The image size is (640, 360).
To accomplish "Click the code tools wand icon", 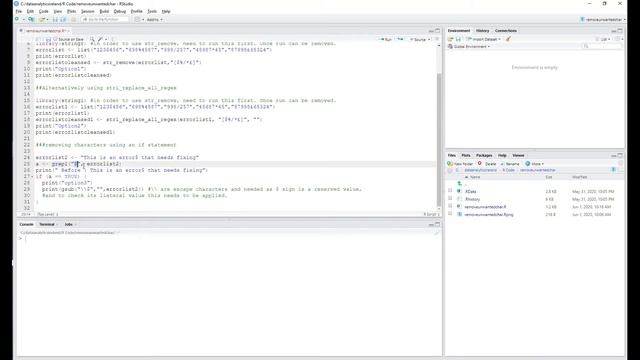I will 100,39.
